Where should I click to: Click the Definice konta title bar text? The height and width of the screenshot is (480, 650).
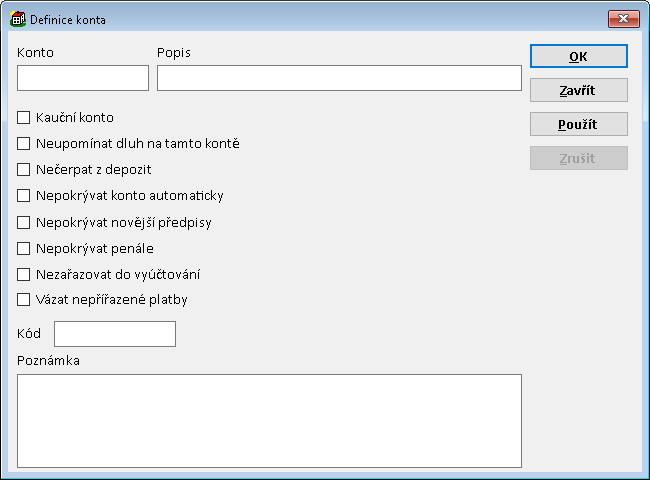(68, 20)
